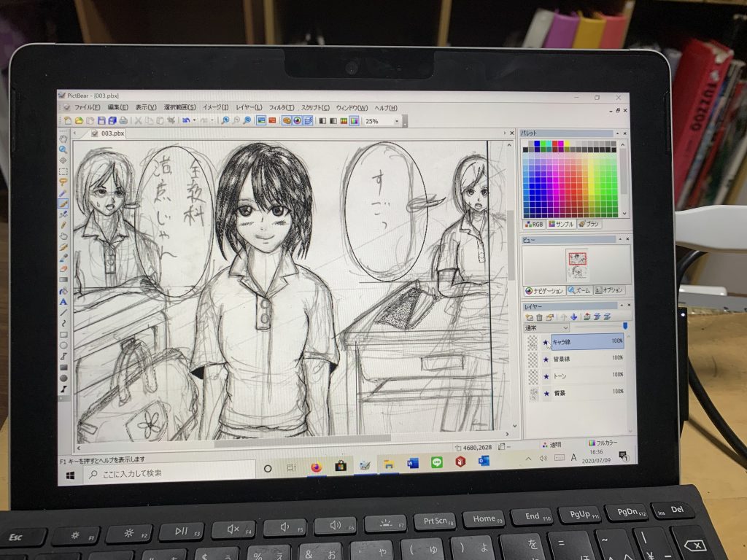
Task: Select the Paint bucket fill tool
Action: pos(63,290)
